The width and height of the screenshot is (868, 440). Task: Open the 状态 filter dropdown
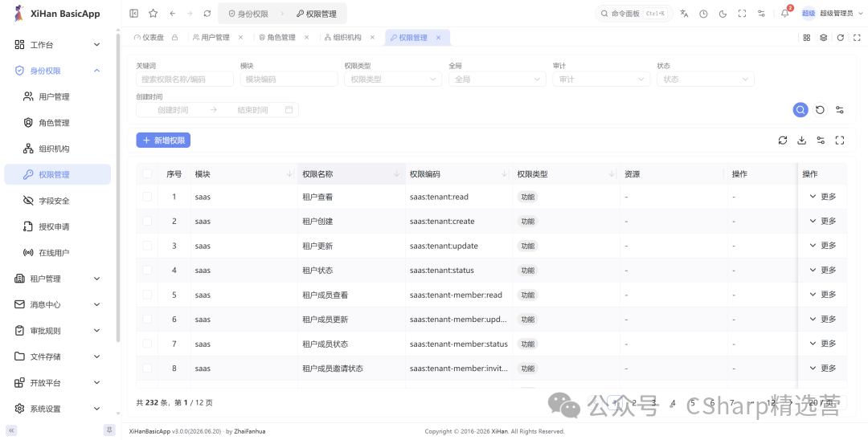pos(706,79)
